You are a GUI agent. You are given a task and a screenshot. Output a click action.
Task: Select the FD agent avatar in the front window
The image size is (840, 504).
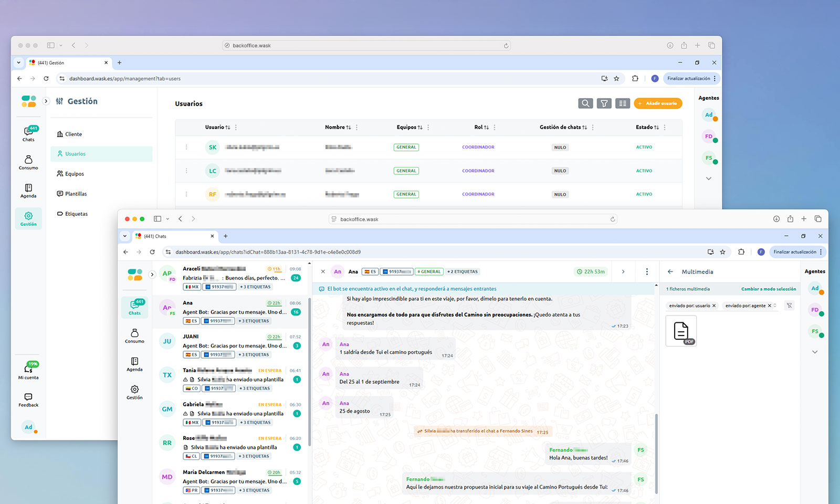click(815, 310)
